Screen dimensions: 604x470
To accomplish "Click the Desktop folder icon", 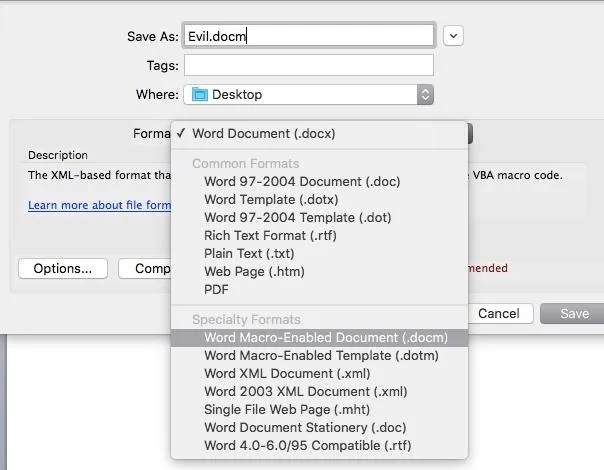I will coord(200,94).
